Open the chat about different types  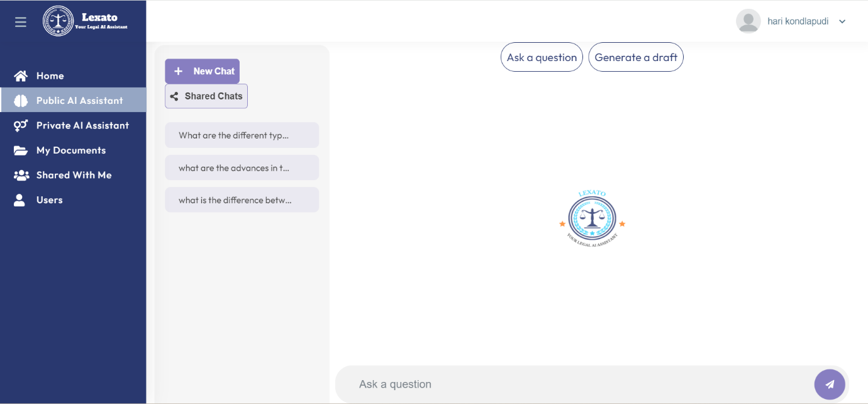[242, 135]
